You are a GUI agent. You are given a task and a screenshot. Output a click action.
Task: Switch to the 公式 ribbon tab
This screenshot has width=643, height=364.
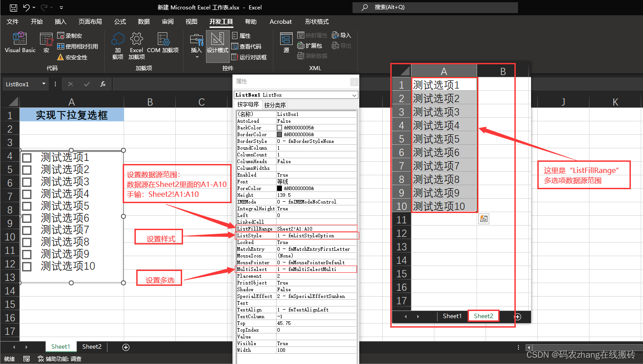pyautogui.click(x=120, y=22)
